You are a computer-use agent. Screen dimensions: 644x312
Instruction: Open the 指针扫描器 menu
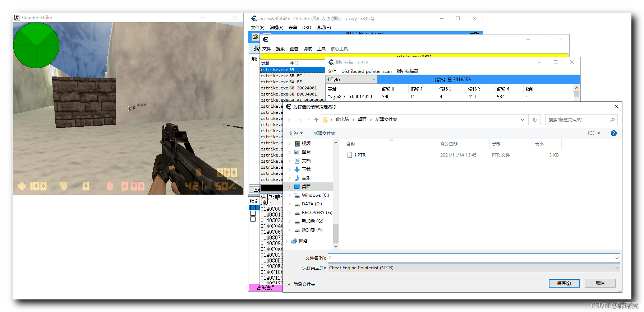click(x=408, y=71)
